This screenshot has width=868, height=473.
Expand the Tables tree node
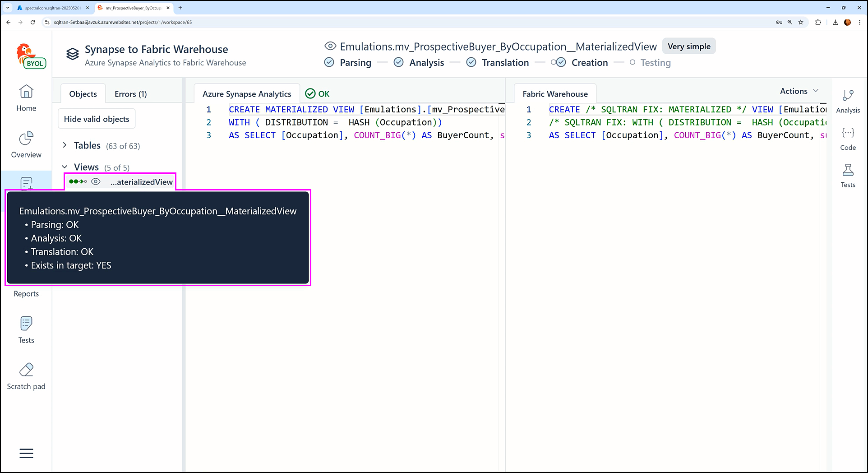65,145
